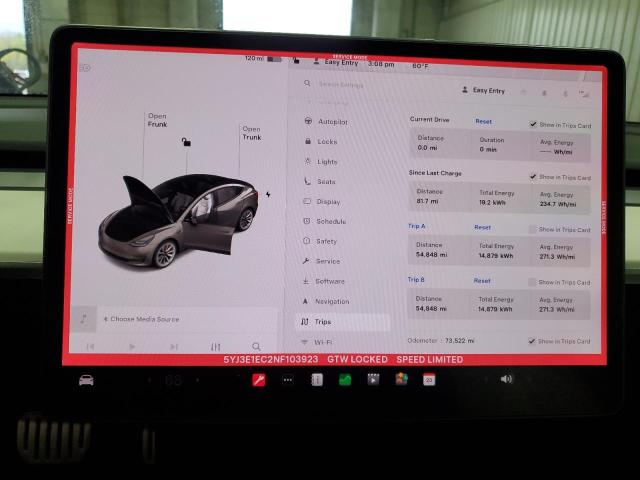Open the three-dots app launcher
This screenshot has width=640, height=480.
tap(288, 380)
